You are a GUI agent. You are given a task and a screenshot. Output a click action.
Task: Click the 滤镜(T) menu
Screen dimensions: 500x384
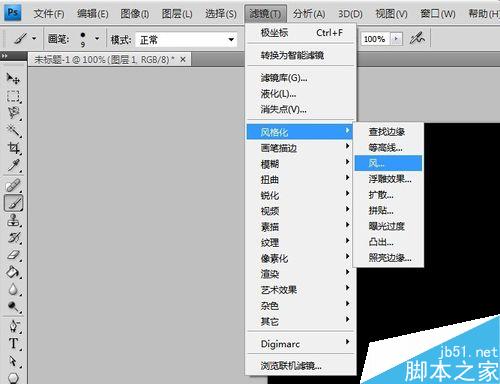tap(265, 14)
